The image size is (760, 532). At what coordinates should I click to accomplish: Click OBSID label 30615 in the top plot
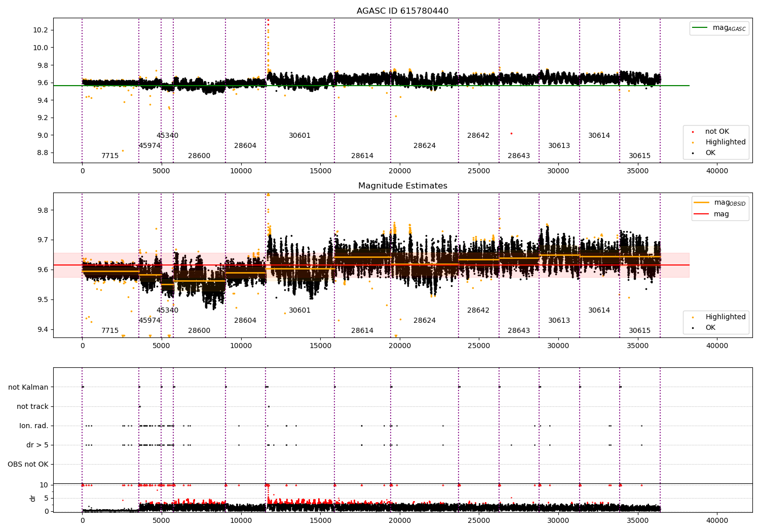click(x=639, y=156)
